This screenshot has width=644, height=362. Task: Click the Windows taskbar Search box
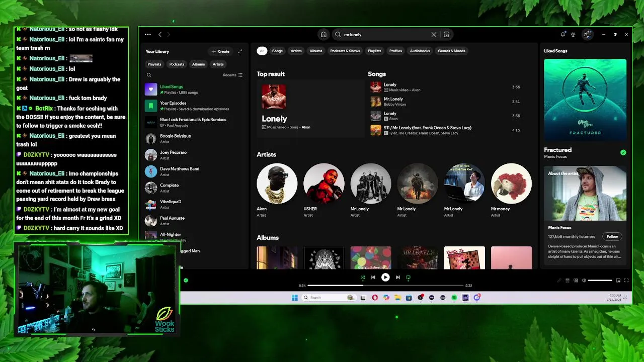click(x=329, y=298)
